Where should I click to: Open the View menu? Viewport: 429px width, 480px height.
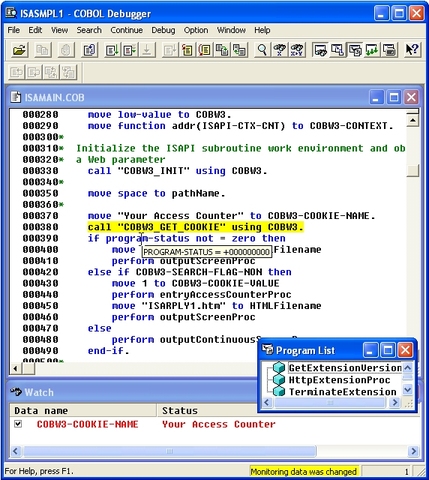click(x=59, y=30)
